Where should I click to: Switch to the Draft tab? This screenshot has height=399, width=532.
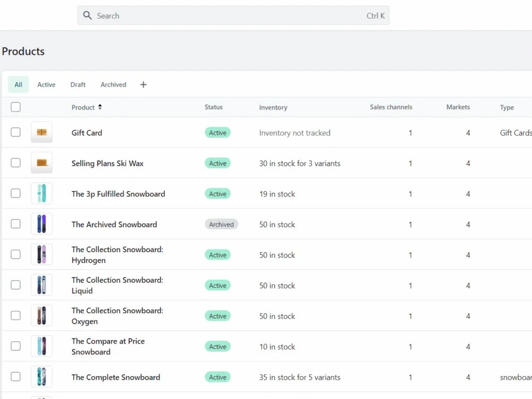click(78, 85)
